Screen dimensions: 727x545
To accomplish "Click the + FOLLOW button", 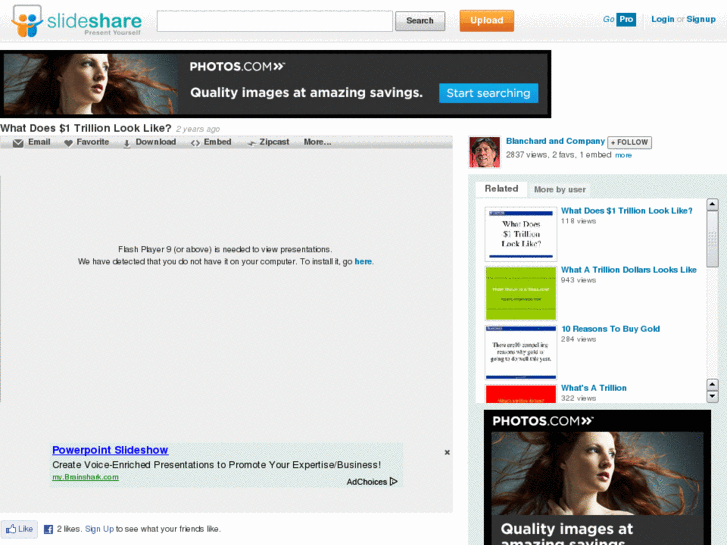I will 629,142.
